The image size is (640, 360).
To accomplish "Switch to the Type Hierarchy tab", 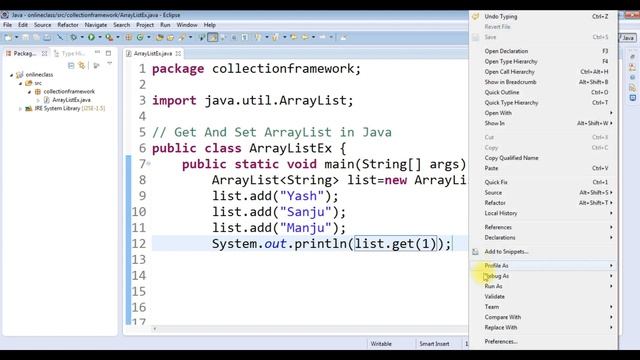I will [69, 53].
